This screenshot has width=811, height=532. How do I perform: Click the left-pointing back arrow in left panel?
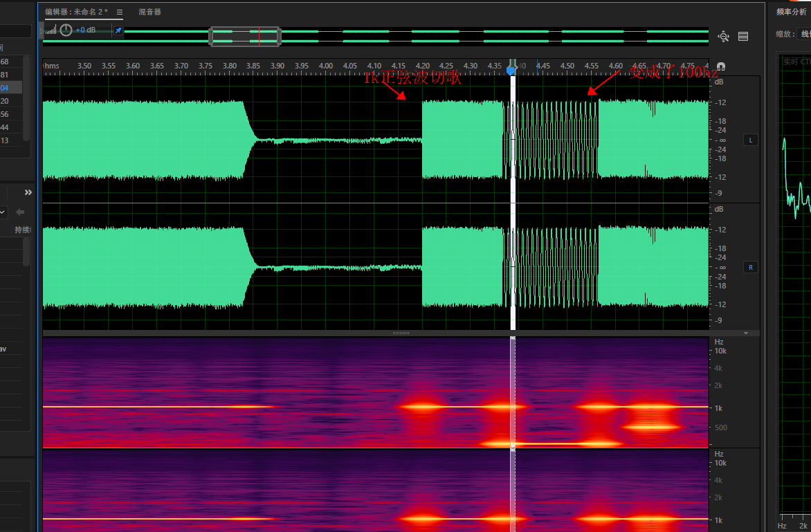click(20, 212)
